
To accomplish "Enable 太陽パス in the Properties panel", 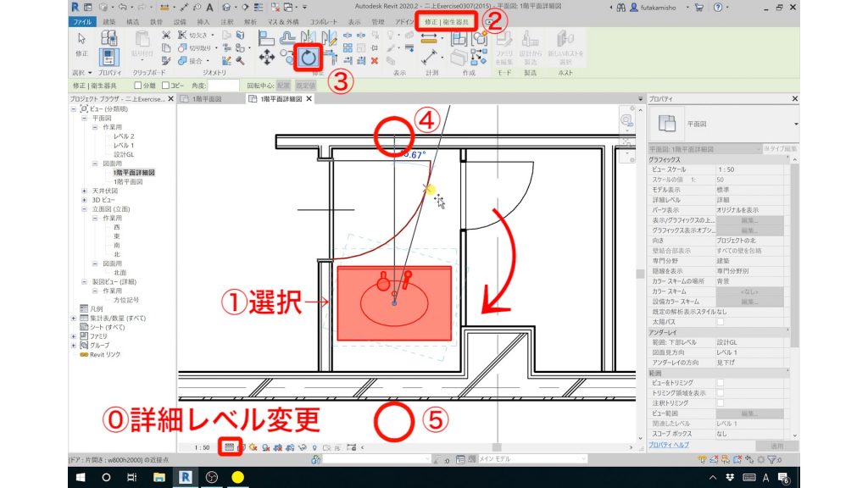I will tap(721, 322).
